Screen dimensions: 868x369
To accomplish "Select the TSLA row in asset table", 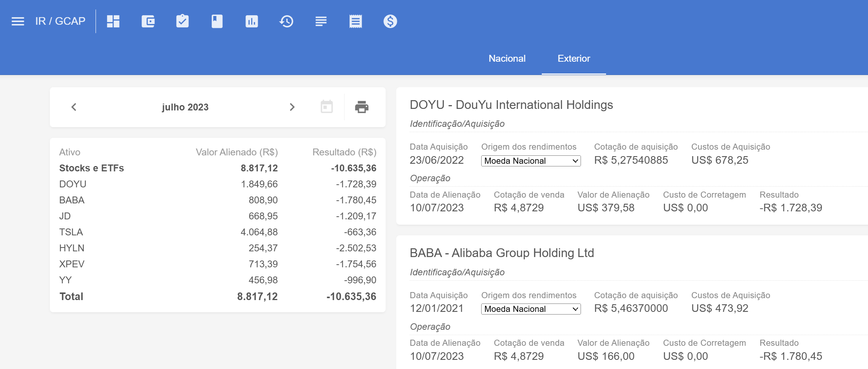I will [217, 232].
